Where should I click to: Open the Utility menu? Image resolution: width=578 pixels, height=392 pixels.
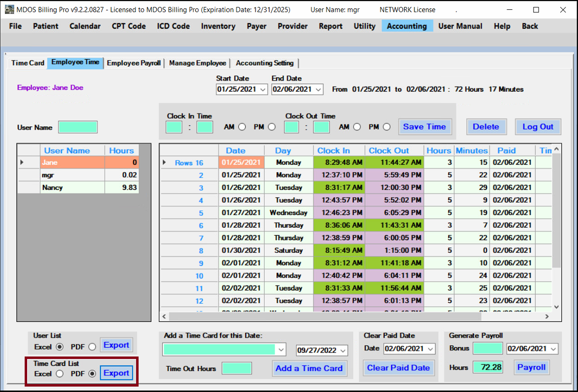click(x=364, y=26)
